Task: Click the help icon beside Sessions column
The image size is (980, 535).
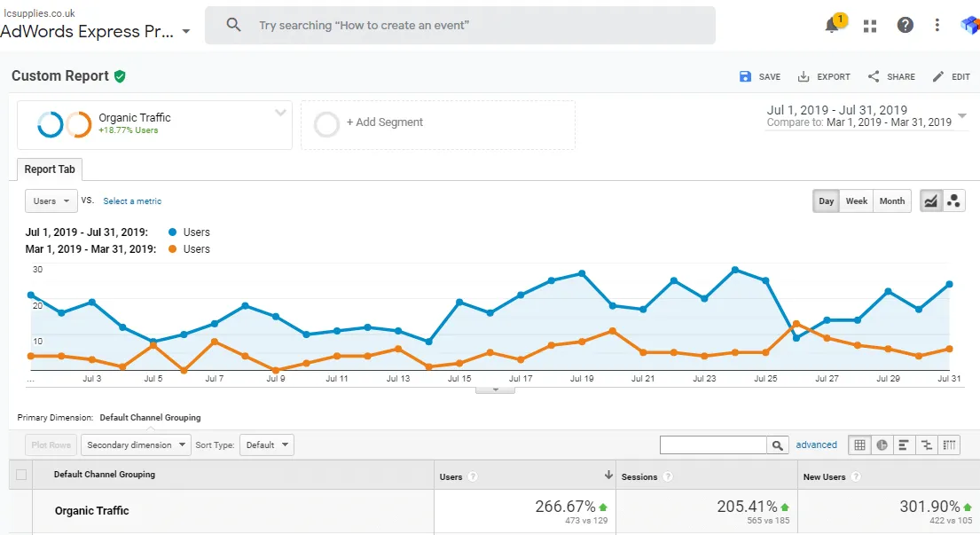Action: pyautogui.click(x=668, y=476)
